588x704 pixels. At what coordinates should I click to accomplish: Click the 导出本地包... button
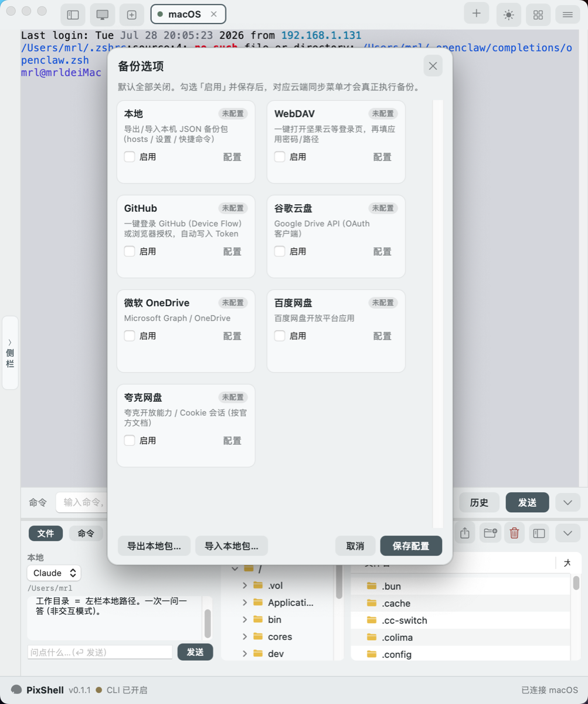(154, 546)
